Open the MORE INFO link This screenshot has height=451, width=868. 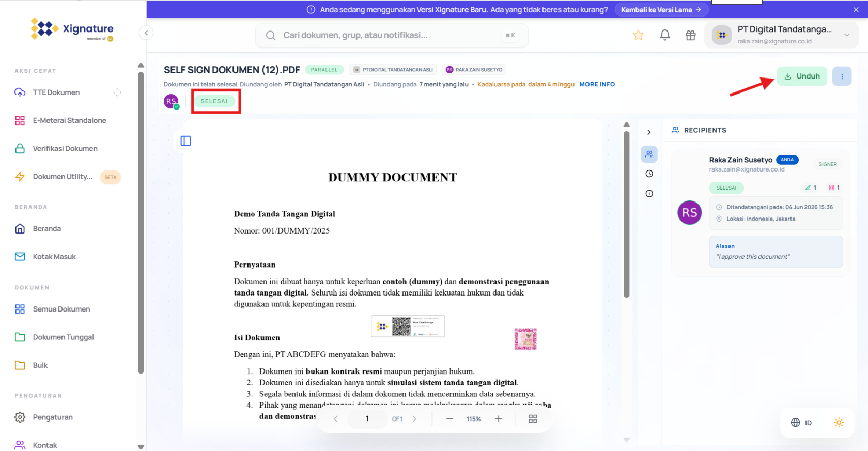597,84
